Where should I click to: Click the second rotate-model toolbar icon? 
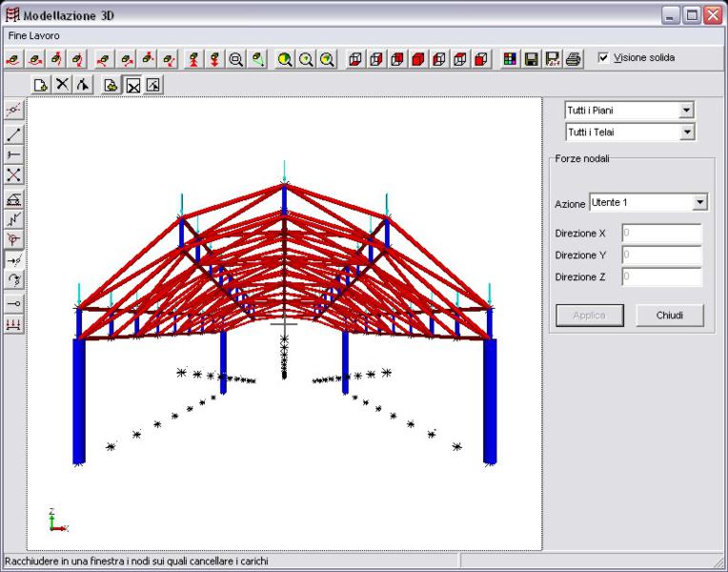click(x=36, y=59)
